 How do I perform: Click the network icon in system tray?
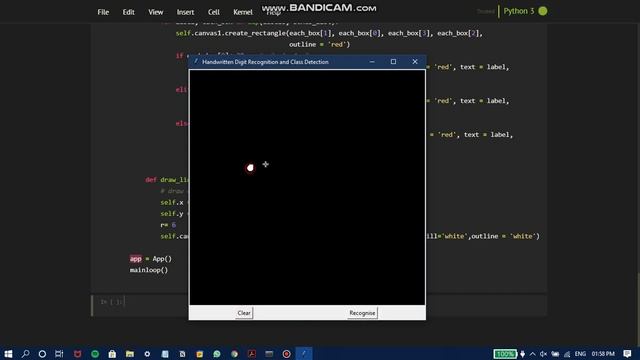click(x=567, y=354)
